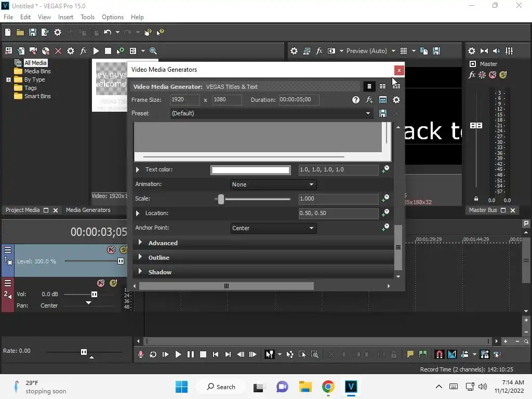
Task: Open the Animation dropdown
Action: (x=273, y=184)
